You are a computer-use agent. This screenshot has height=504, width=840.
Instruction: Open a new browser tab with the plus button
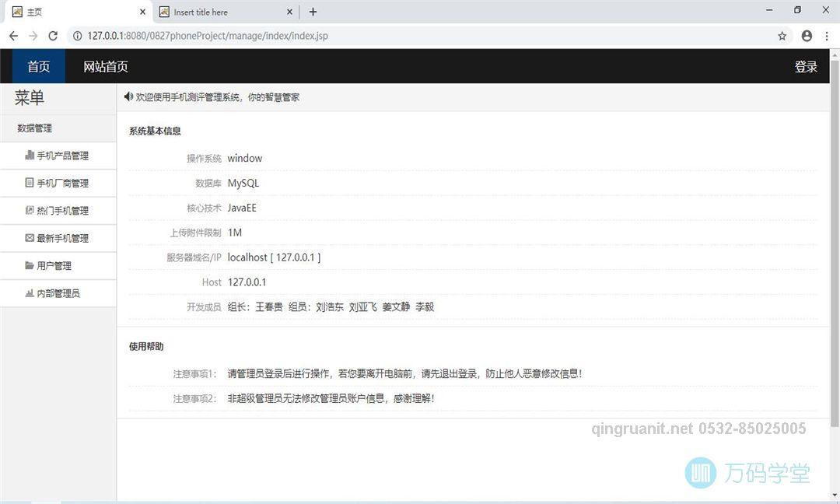tap(313, 12)
